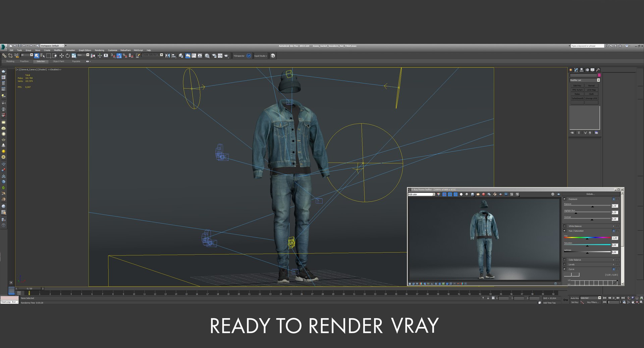This screenshot has height=348, width=644.
Task: Click the Hue rainbow slider
Action: (x=587, y=237)
